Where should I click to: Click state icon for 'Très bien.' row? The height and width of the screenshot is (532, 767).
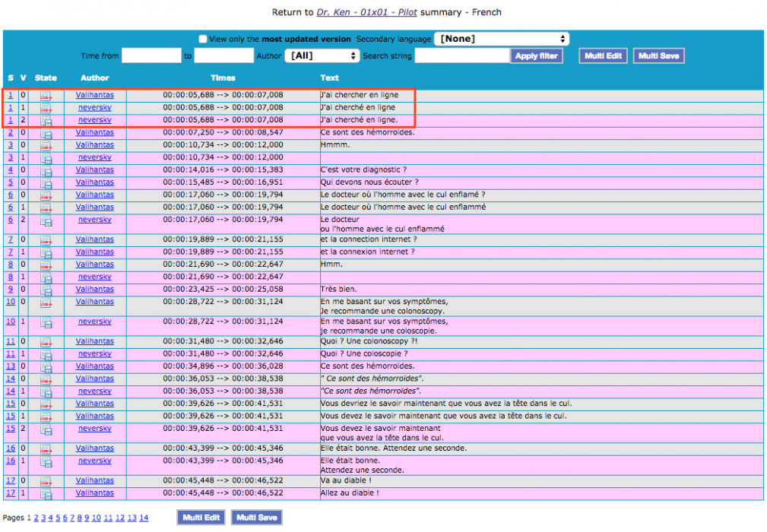point(46,290)
